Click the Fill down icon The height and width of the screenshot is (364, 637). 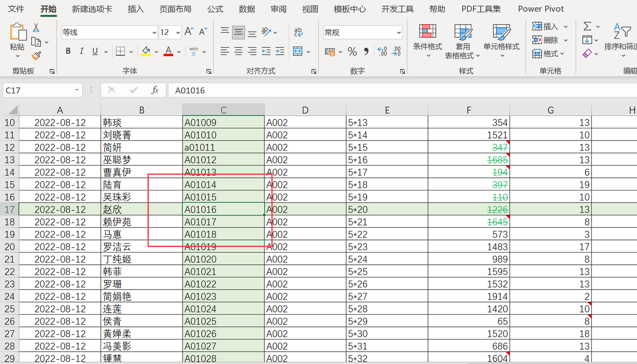tap(587, 40)
